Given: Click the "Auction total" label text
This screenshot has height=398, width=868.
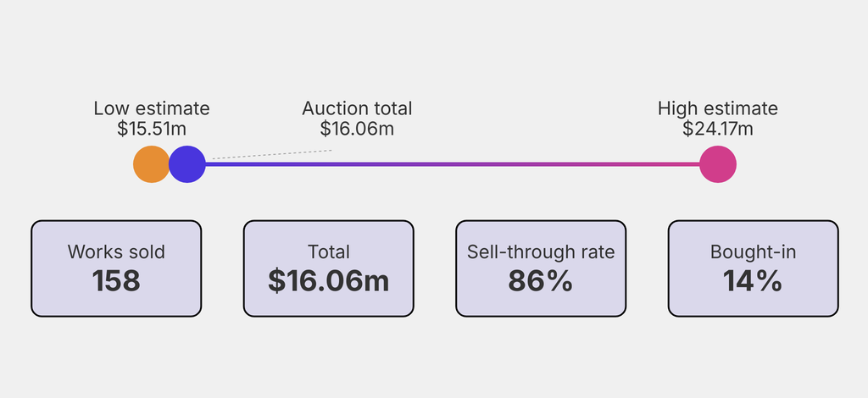Looking at the screenshot, I should (357, 108).
